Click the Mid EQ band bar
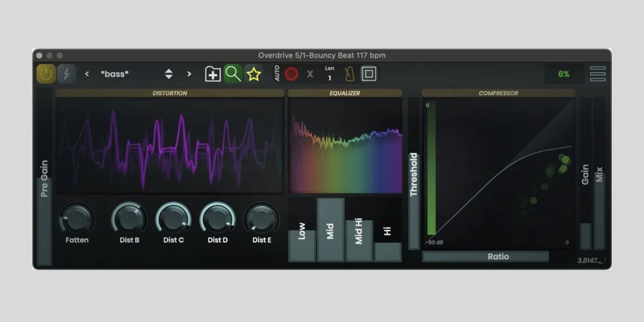 point(330,230)
